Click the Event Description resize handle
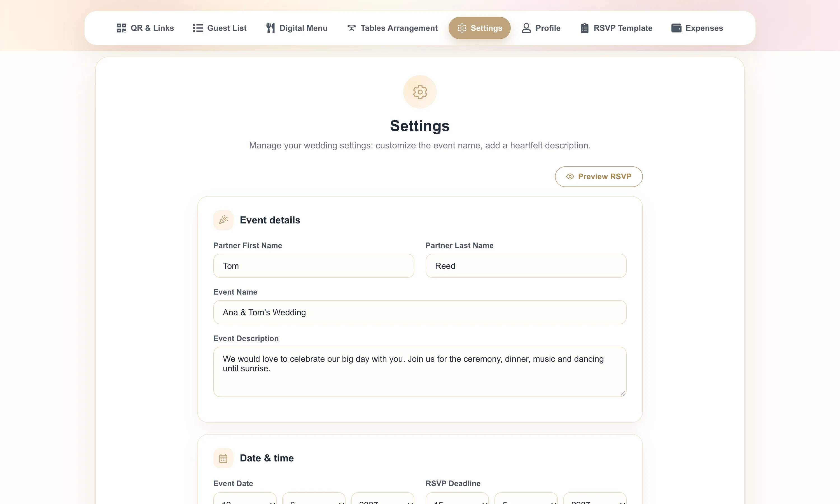 (x=623, y=393)
